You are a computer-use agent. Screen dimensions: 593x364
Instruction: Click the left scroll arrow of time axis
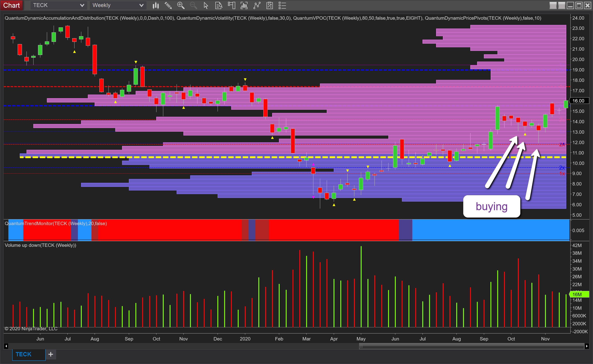[6, 346]
